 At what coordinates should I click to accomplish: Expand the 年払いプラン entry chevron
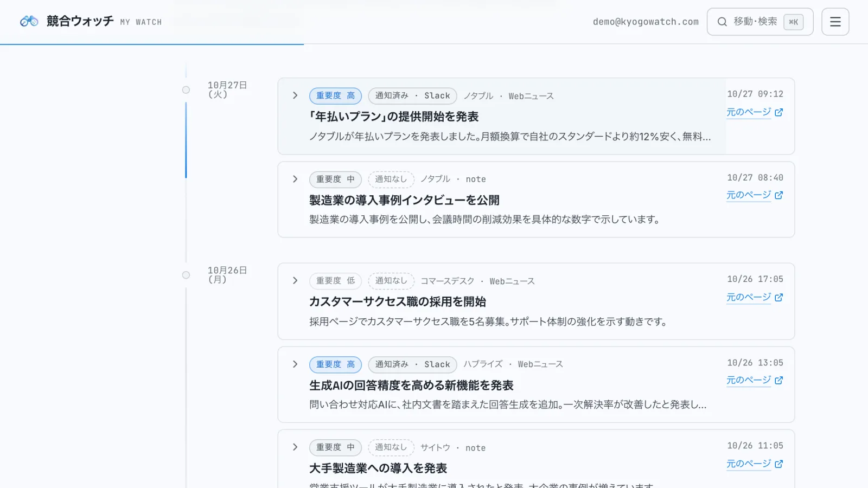(295, 95)
